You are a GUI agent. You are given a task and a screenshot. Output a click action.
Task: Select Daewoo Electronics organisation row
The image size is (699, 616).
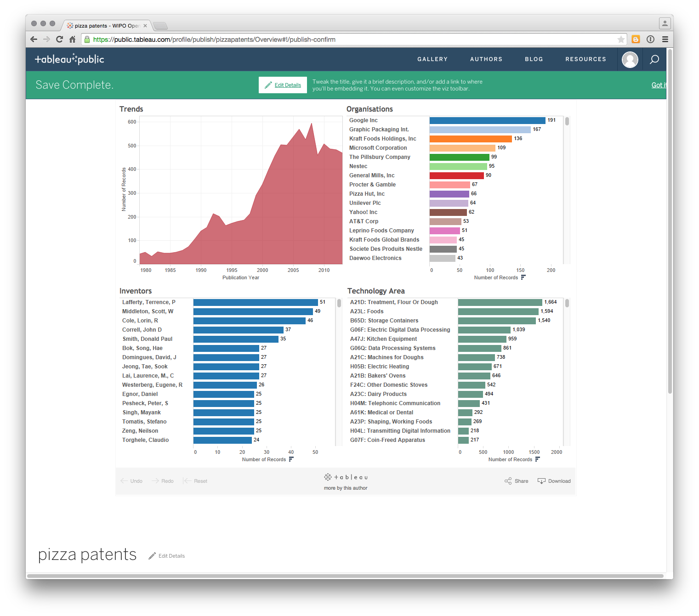pos(375,258)
